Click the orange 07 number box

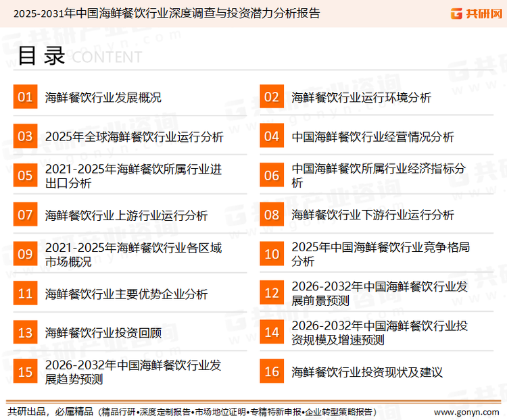(25, 215)
